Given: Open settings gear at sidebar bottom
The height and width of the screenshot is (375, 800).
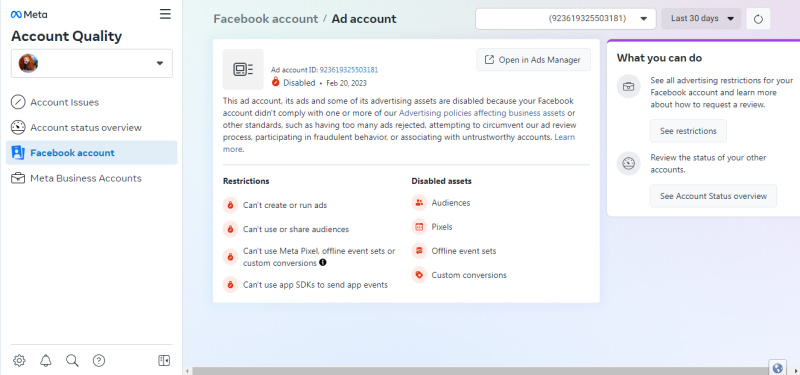Looking at the screenshot, I should 19,361.
